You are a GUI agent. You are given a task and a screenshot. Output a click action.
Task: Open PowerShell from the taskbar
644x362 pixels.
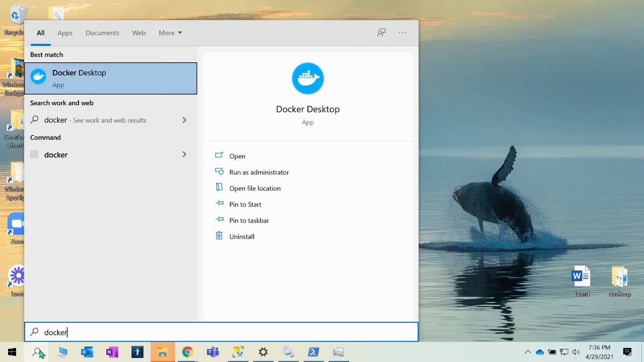[x=313, y=352]
